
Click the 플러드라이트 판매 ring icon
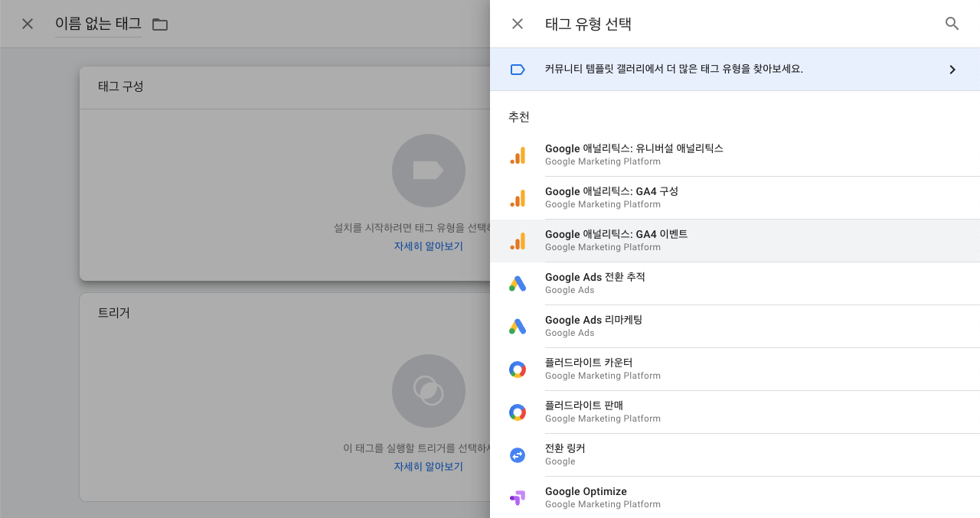518,412
